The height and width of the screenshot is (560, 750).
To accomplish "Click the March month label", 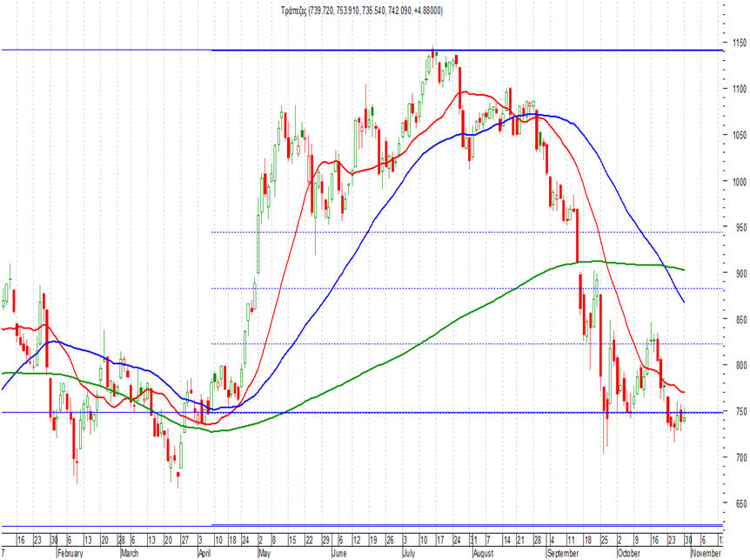I will click(x=130, y=553).
